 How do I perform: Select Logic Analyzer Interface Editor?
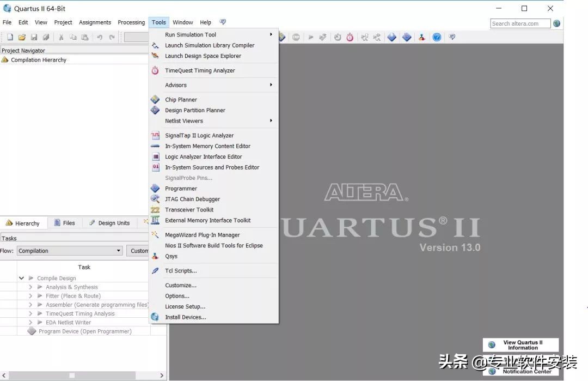214,156
